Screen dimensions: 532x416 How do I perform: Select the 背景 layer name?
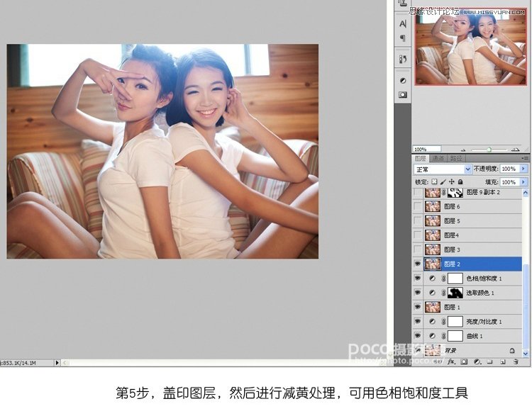(x=450, y=350)
